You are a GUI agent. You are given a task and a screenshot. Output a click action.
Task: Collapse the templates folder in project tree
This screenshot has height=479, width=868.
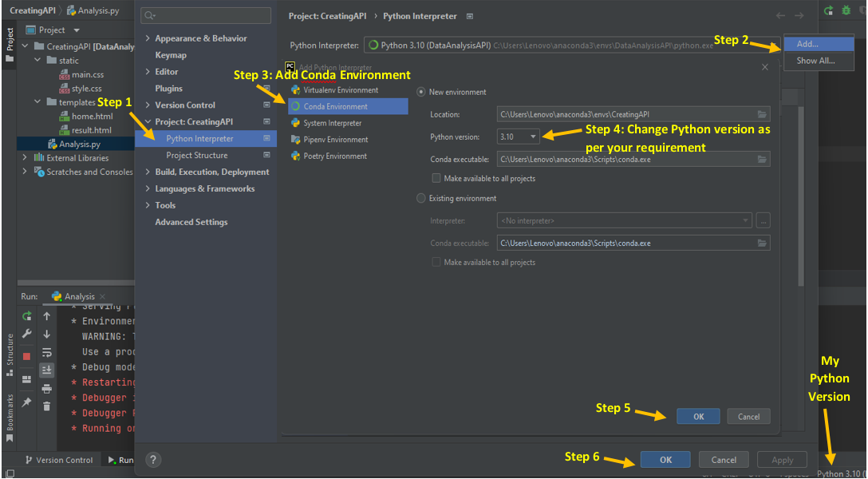tap(37, 102)
